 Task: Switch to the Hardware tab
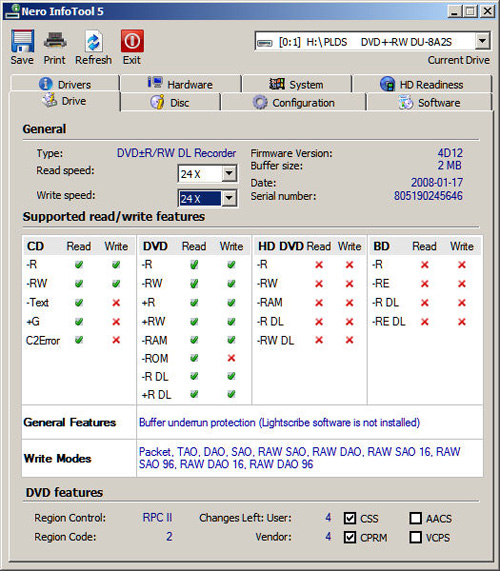(x=181, y=84)
